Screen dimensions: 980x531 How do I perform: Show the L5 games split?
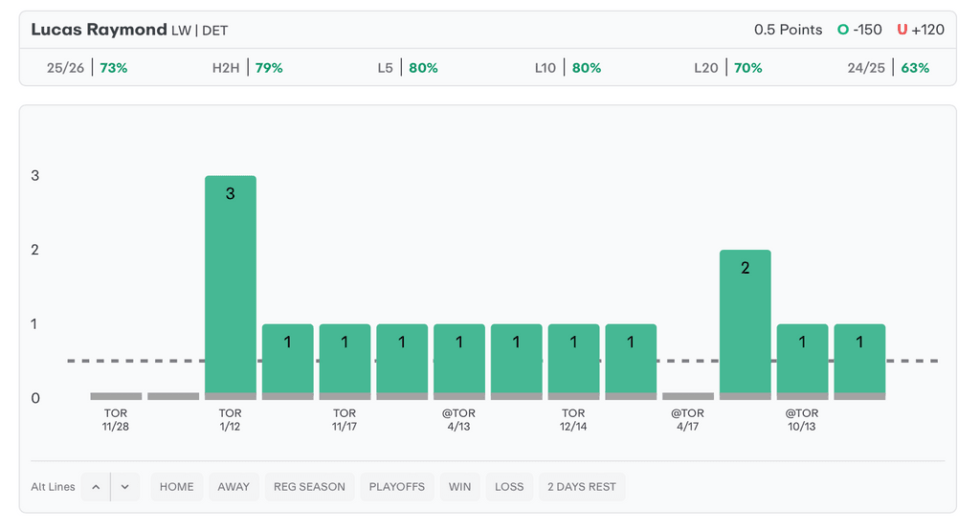[x=408, y=68]
